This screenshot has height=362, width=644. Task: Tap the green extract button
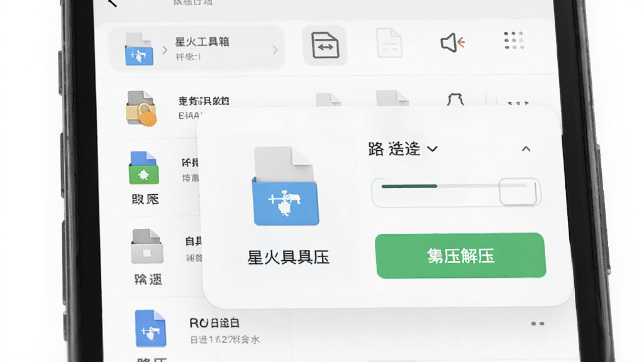[x=460, y=256]
